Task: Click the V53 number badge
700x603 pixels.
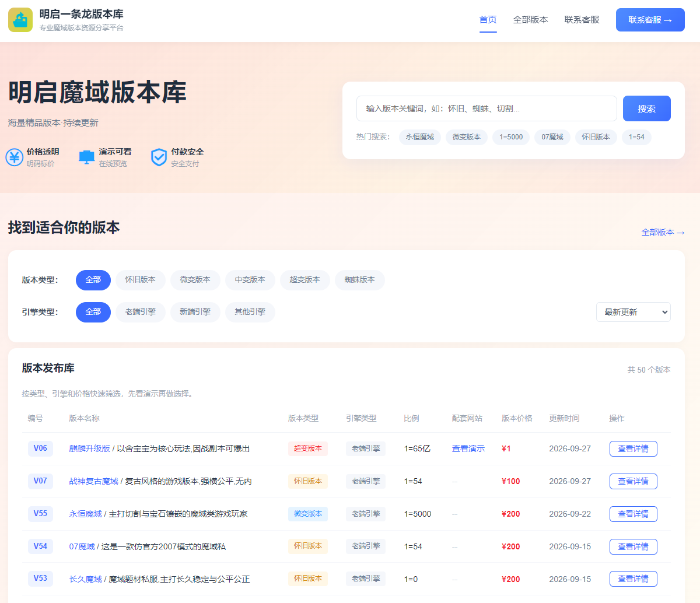Action: [40, 579]
